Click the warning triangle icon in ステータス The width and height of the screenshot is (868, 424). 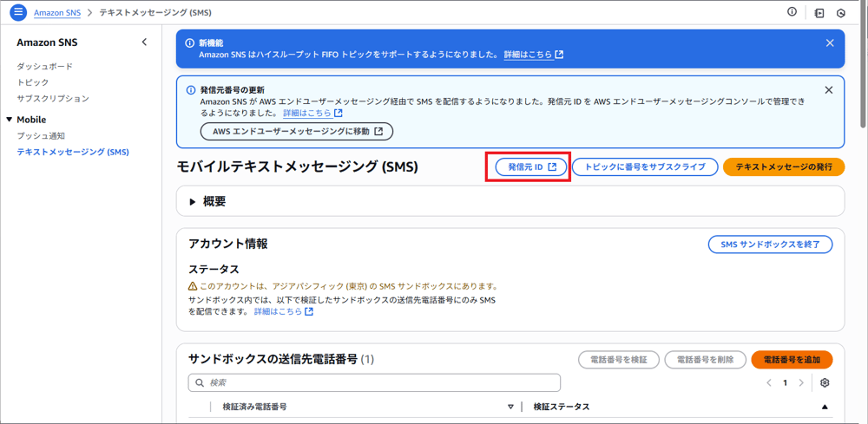click(193, 287)
